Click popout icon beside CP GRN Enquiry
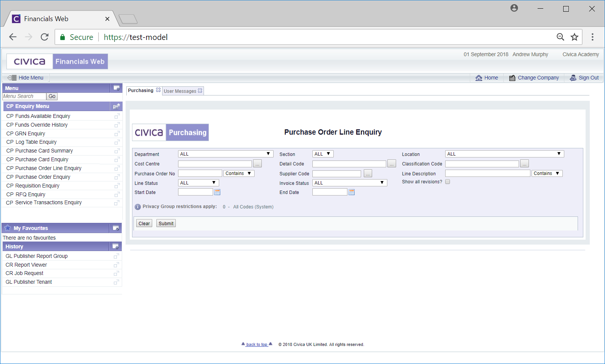The height and width of the screenshot is (364, 605). [x=117, y=134]
